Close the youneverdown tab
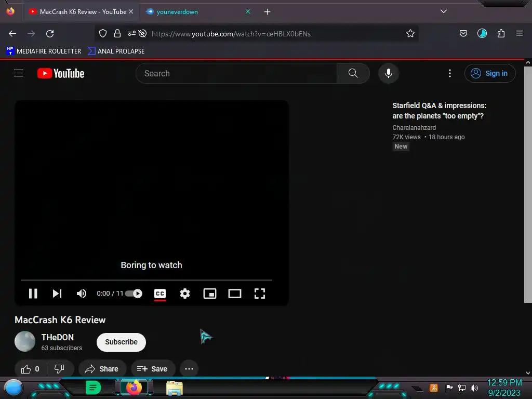This screenshot has height=399, width=532. 248,12
